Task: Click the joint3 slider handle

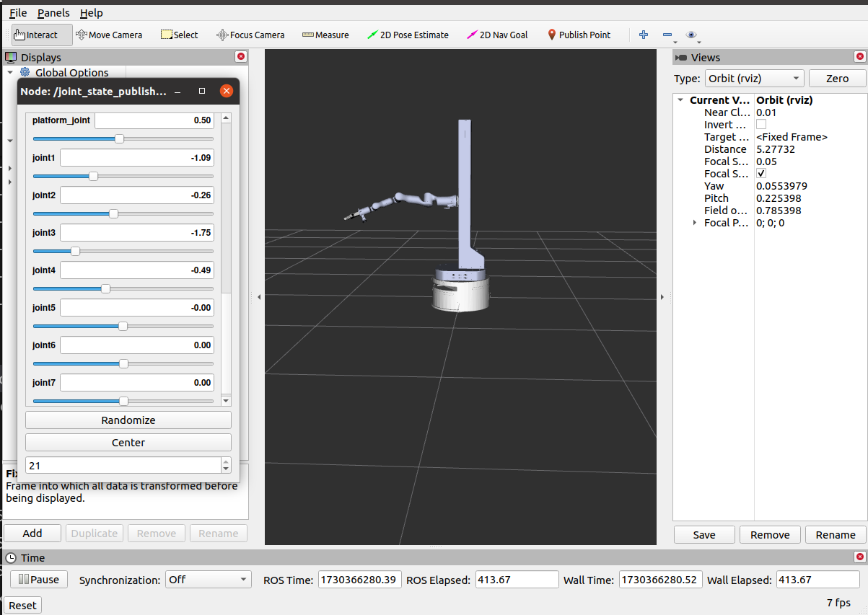Action: [x=75, y=251]
